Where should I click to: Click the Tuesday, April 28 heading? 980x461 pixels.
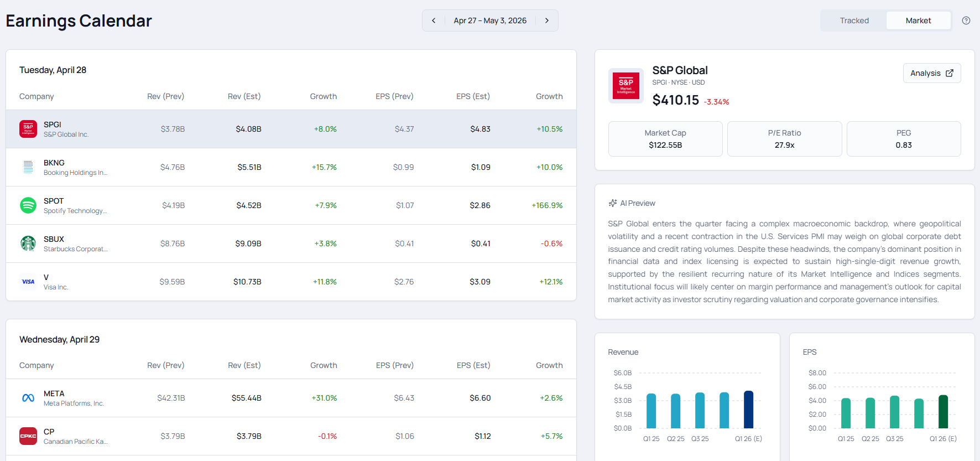[53, 70]
